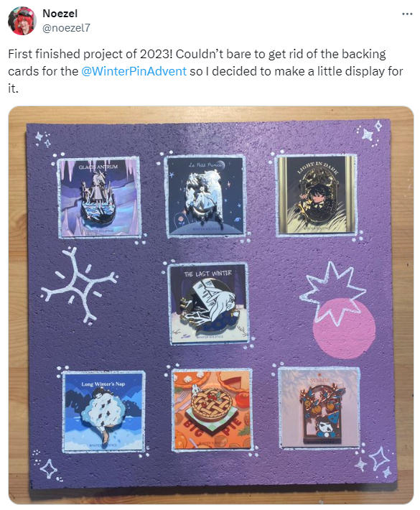The width and height of the screenshot is (420, 510).
Task: Open Noezel's profile avatar
Action: [22, 21]
